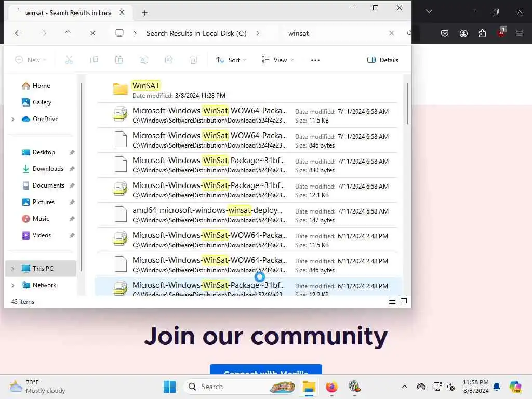This screenshot has height=399, width=532.
Task: Open the Firefox hamburger application menu
Action: (x=520, y=33)
